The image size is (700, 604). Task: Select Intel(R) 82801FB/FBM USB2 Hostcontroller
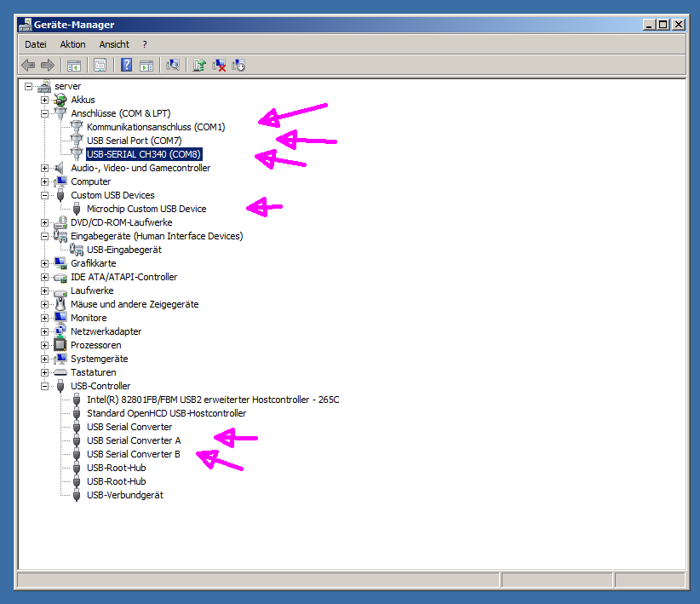213,400
